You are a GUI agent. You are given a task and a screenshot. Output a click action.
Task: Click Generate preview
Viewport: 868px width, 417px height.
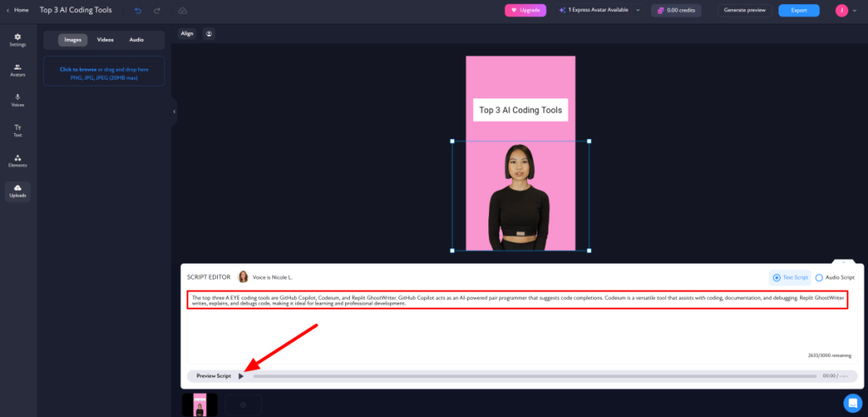744,10
